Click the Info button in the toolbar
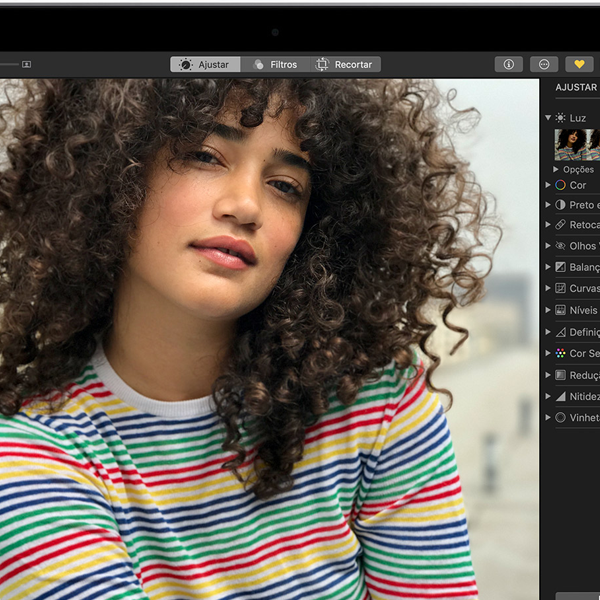This screenshot has height=600, width=600. [508, 64]
